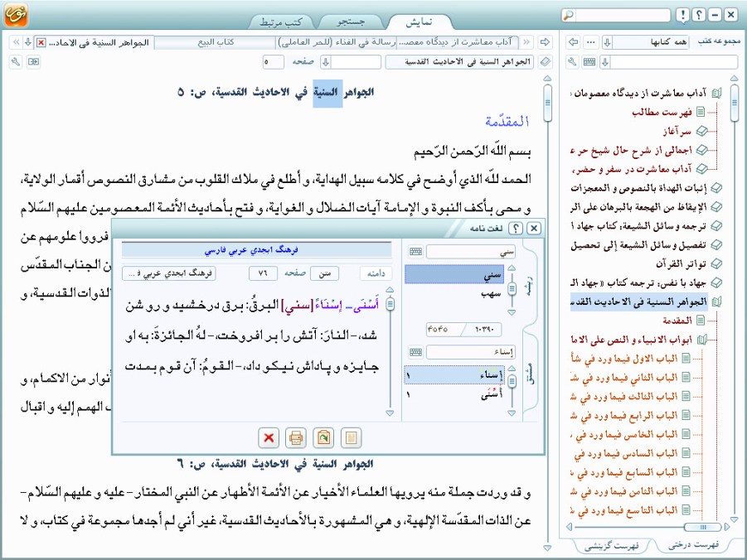Switch to فهرست گزینشی bottom tab

click(611, 546)
